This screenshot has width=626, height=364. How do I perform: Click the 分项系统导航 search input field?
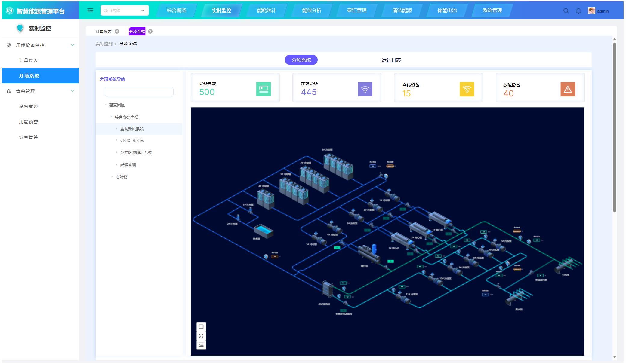139,92
